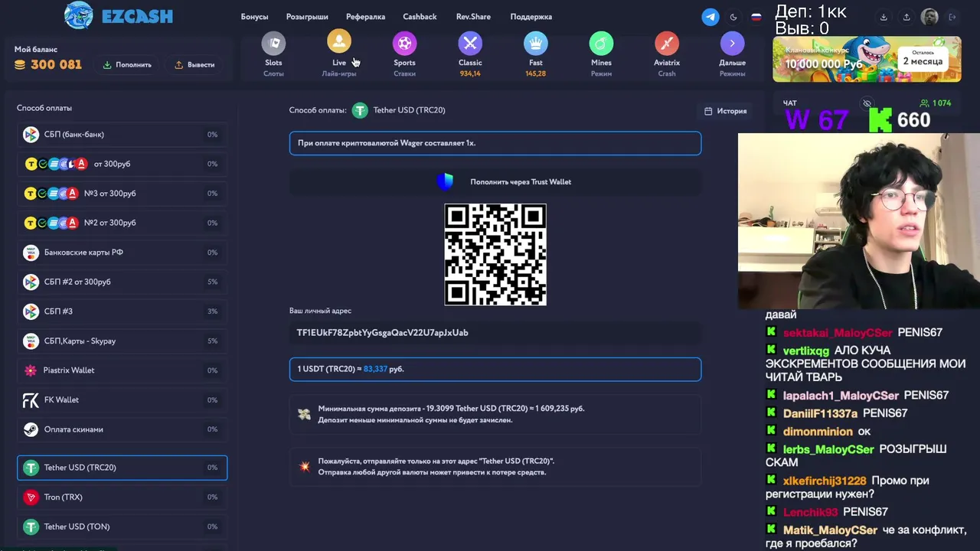This screenshot has width=980, height=551.
Task: Select the от 300руб payment method
Action: click(122, 164)
